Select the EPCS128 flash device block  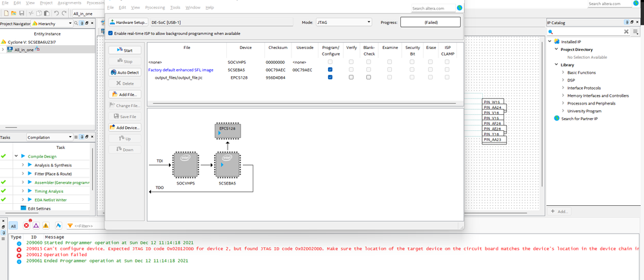coord(227,132)
